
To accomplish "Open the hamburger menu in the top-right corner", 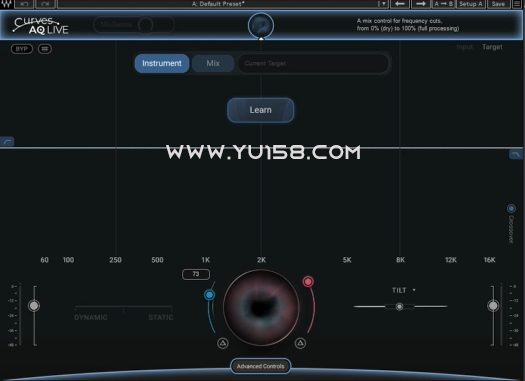I will pyautogui.click(x=518, y=4).
